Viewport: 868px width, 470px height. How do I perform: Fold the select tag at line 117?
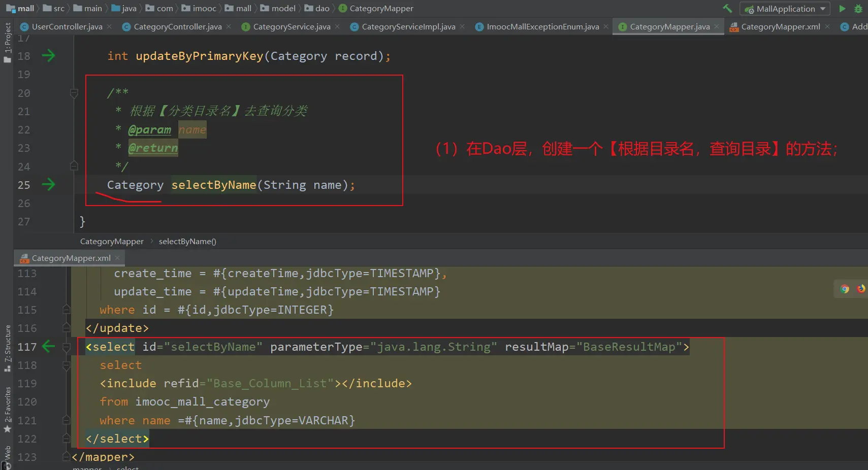click(x=66, y=347)
